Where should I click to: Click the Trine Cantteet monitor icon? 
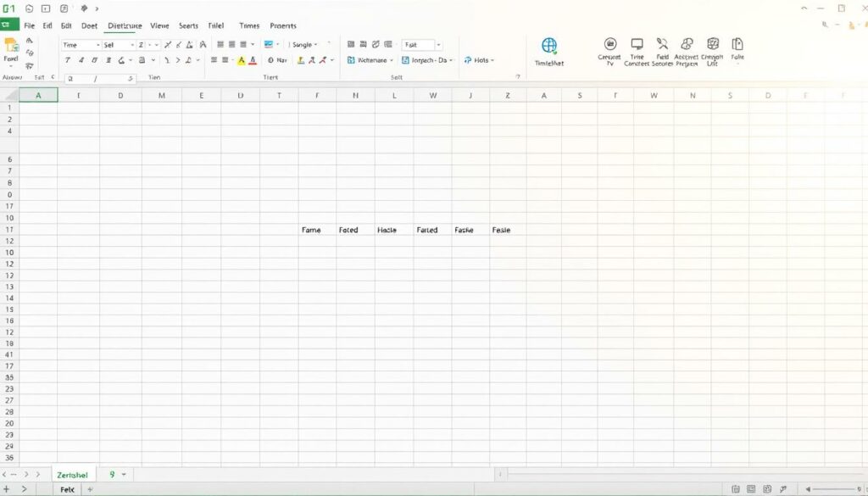pos(637,44)
